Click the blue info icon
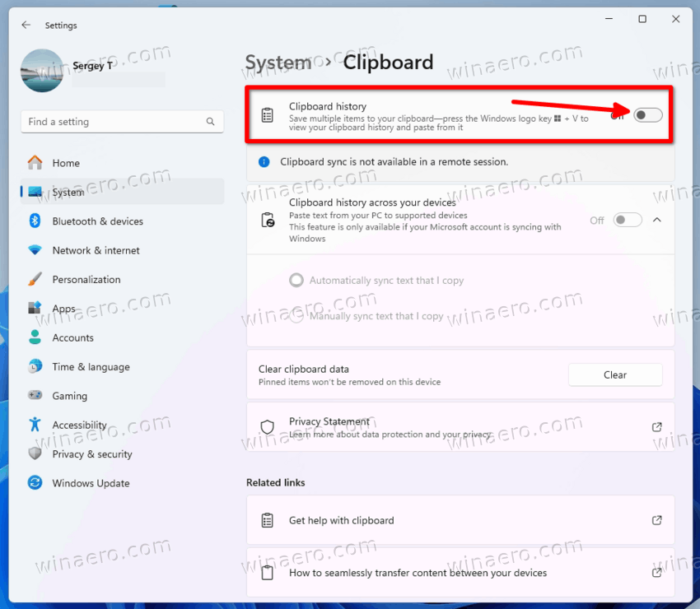Image resolution: width=700 pixels, height=609 pixels. [x=264, y=161]
